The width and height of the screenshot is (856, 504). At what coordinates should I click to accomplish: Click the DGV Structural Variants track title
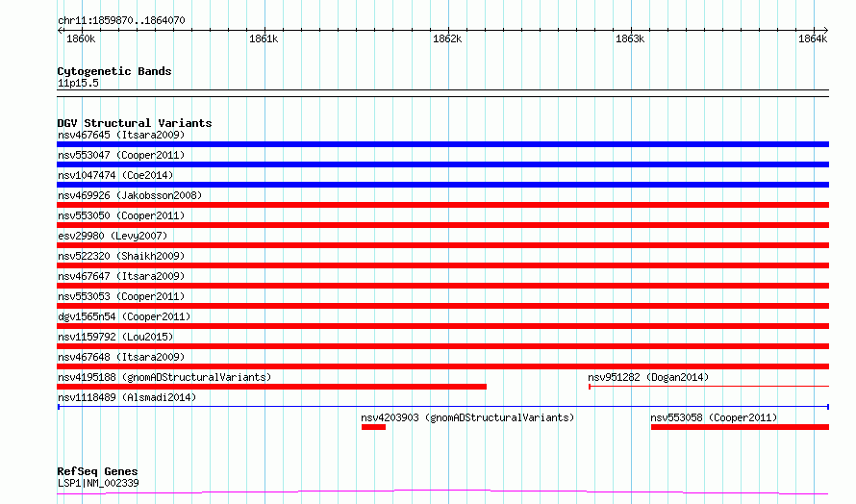[x=135, y=123]
